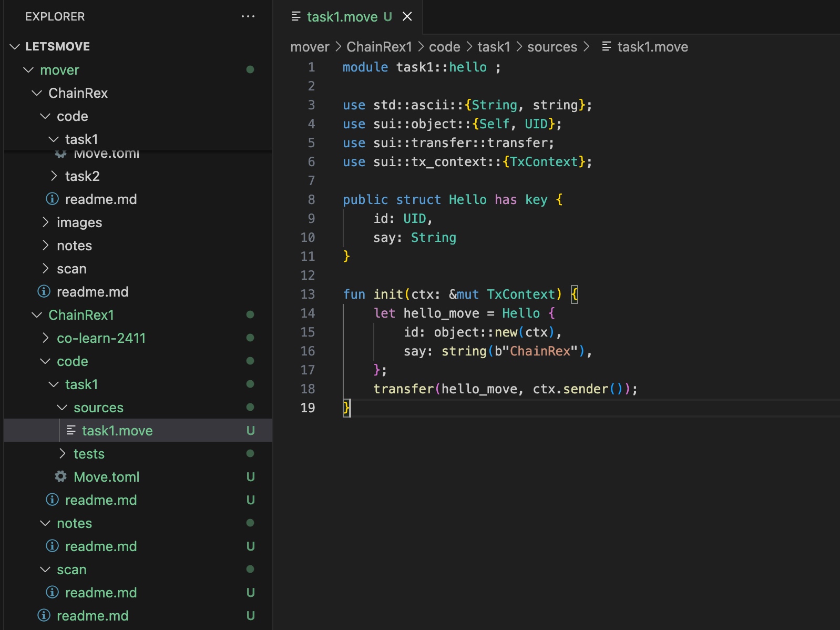Click the ChainRex1 breadcrumb segment
This screenshot has width=840, height=630.
click(x=379, y=47)
